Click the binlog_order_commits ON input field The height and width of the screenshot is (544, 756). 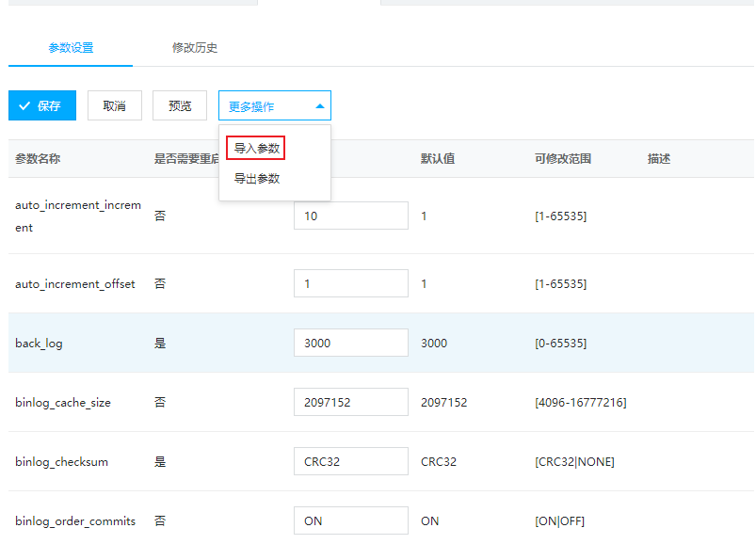click(350, 520)
